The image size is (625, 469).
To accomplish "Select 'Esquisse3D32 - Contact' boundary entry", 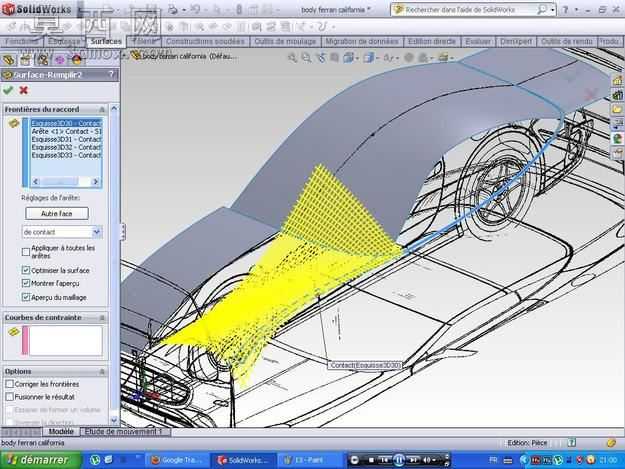I will tap(66, 147).
